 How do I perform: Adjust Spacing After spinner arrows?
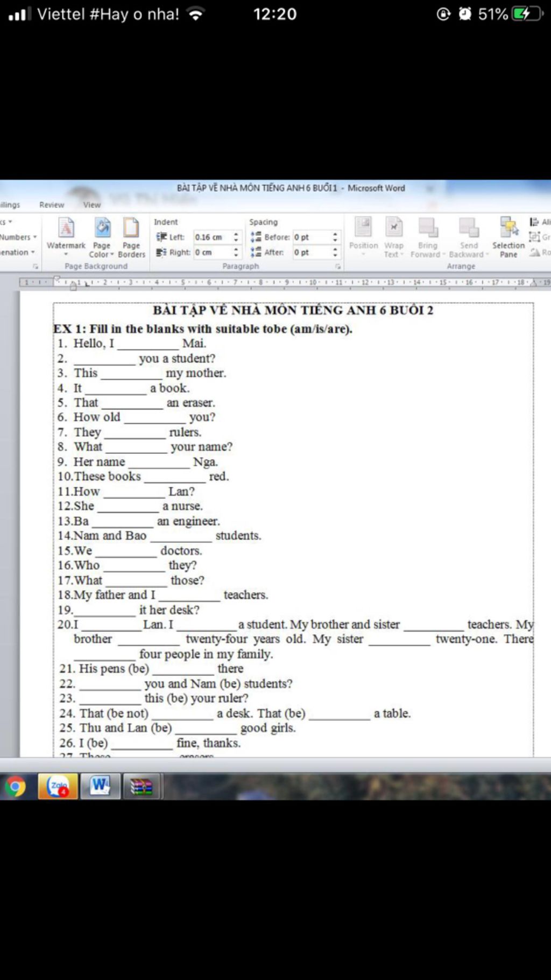(x=335, y=252)
